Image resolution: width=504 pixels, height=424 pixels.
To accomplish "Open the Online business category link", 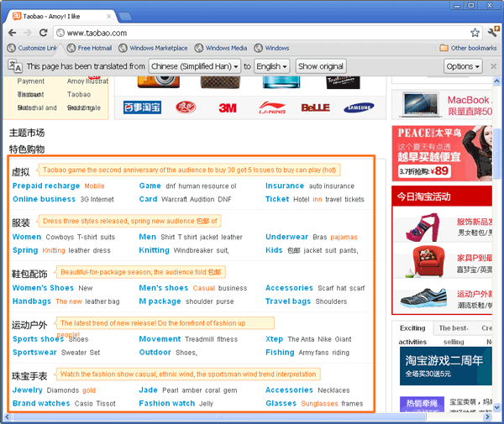I will (x=44, y=199).
